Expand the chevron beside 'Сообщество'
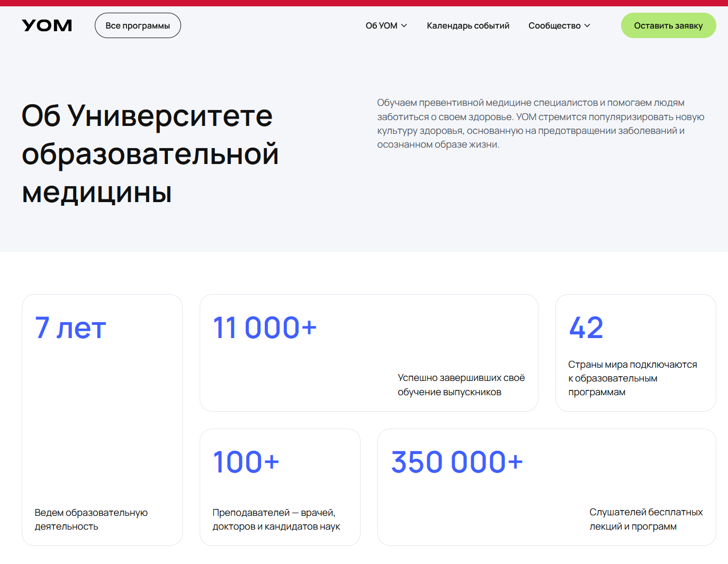Viewport: 728px width, 564px height. click(587, 25)
